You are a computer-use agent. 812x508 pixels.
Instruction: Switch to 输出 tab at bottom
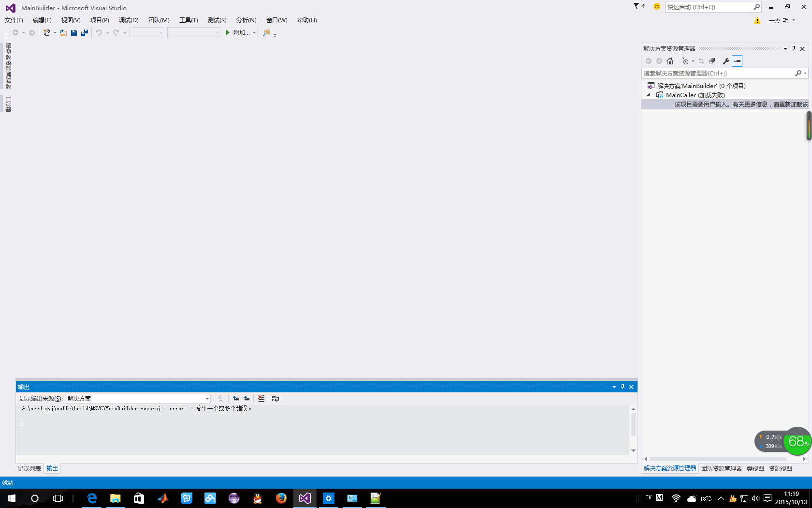point(52,468)
